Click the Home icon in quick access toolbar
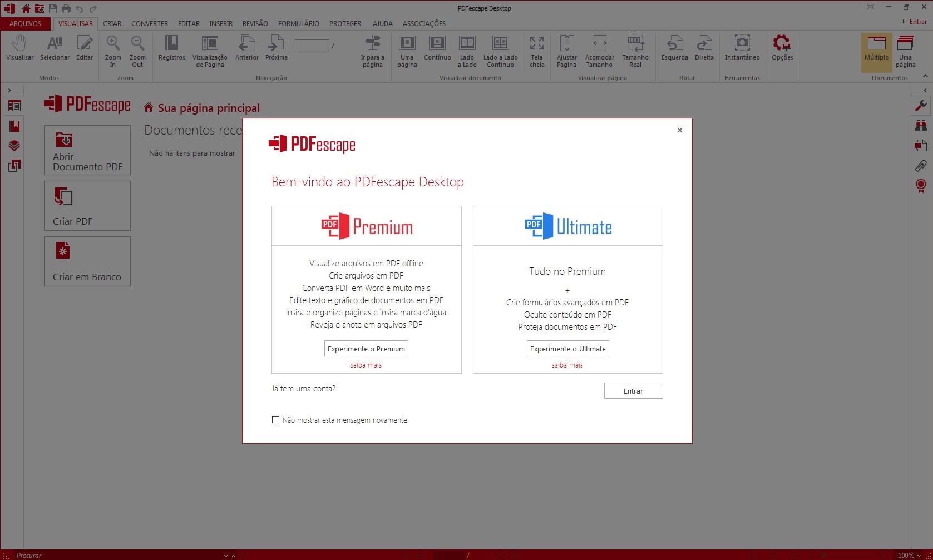This screenshot has height=560, width=933. tap(26, 8)
